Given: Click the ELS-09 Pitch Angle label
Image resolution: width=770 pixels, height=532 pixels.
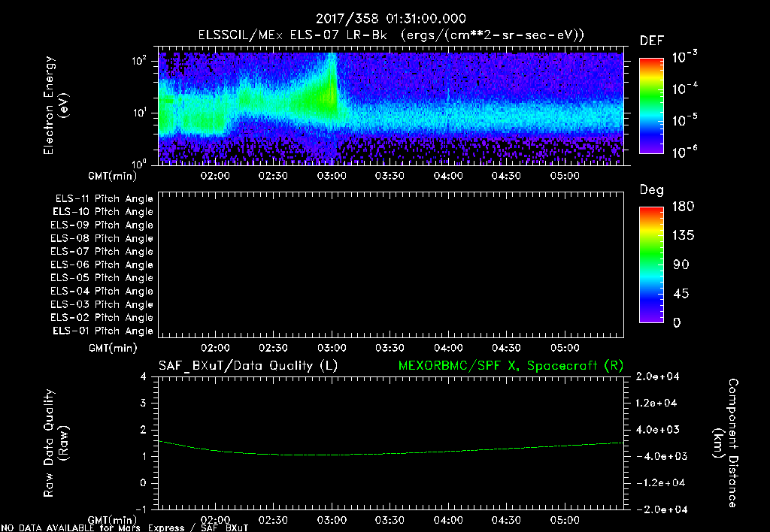Looking at the screenshot, I should click(x=102, y=225).
